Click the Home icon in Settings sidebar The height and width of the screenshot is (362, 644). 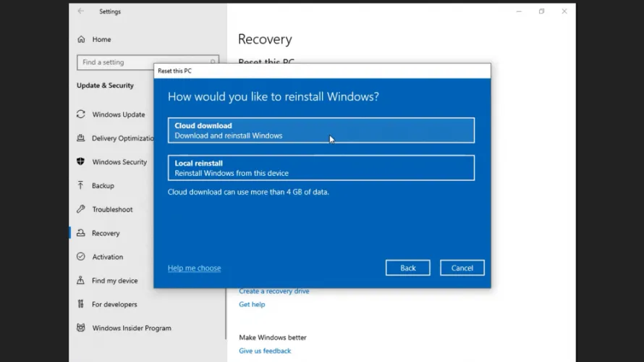tap(81, 39)
